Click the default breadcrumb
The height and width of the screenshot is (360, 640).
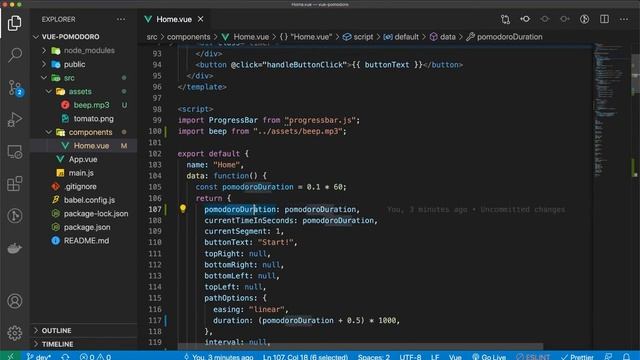[x=401, y=37]
